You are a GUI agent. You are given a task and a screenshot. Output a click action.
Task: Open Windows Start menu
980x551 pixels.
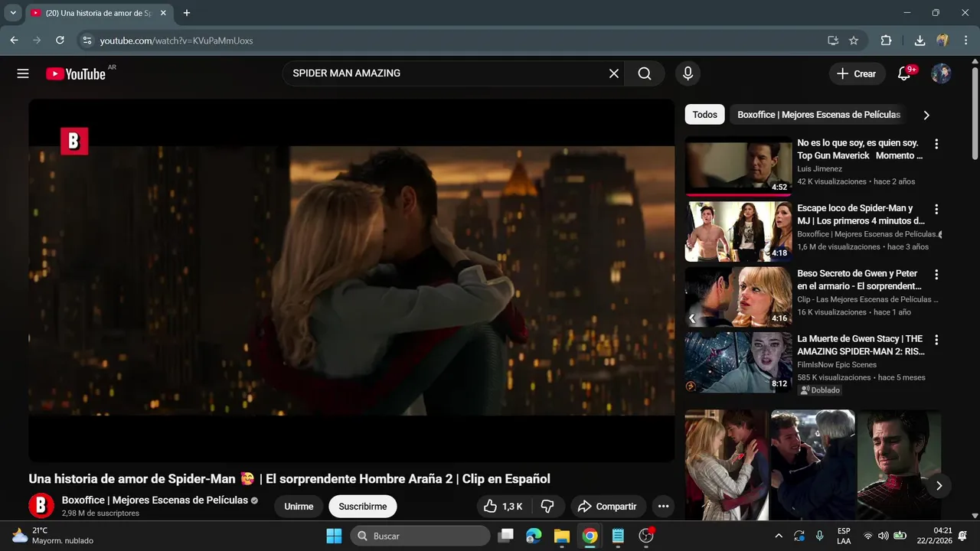coord(334,536)
